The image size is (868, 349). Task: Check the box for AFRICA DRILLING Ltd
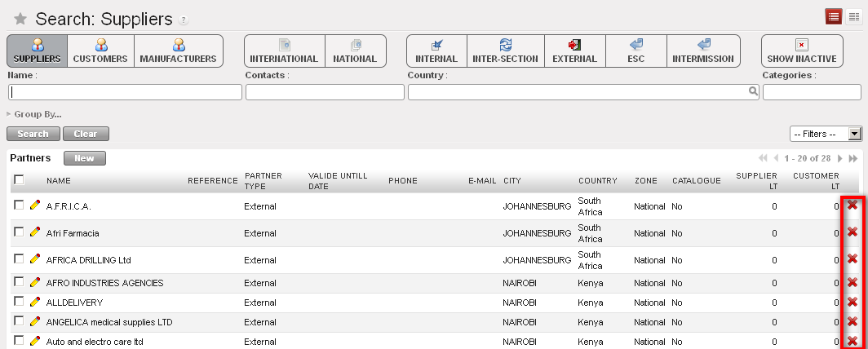(x=19, y=259)
